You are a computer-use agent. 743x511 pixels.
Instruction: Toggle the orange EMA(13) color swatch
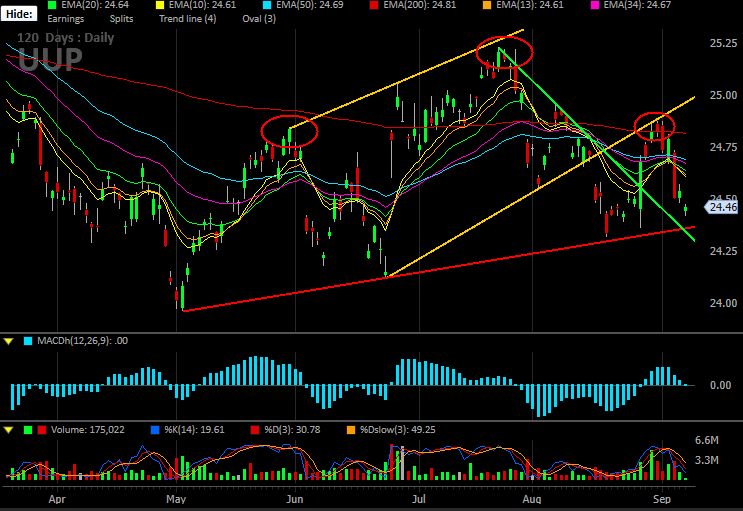(x=487, y=5)
